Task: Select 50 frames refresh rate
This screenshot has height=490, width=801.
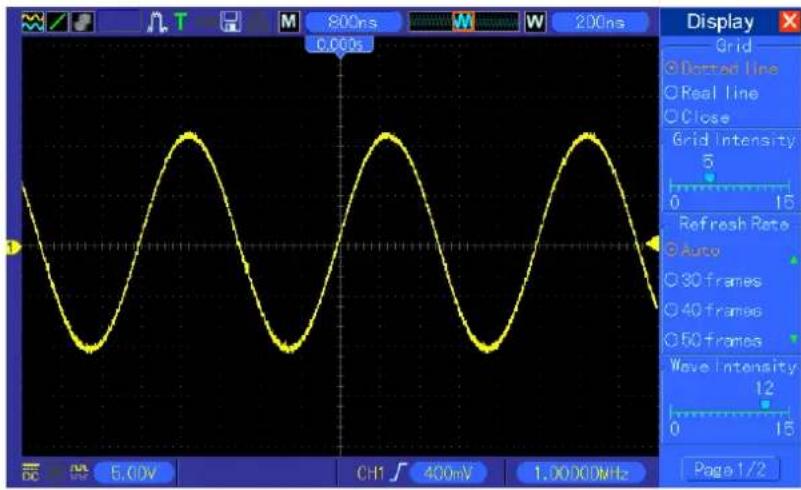Action: coord(714,340)
